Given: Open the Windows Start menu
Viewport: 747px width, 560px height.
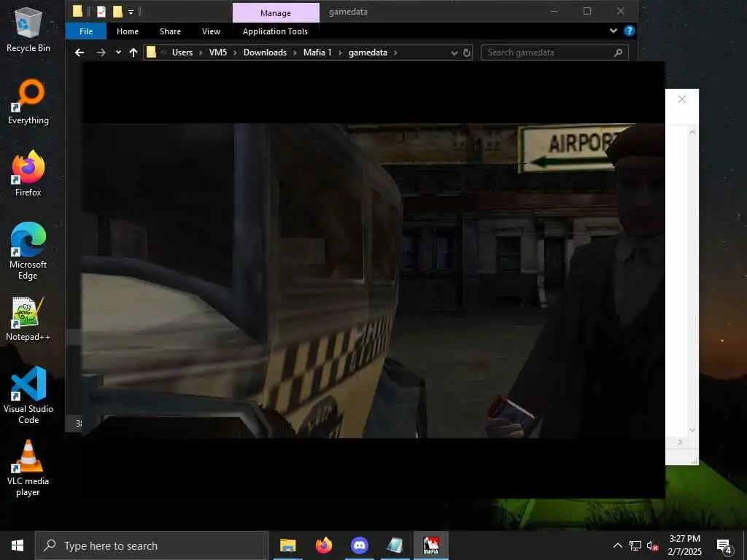Looking at the screenshot, I should click(18, 545).
